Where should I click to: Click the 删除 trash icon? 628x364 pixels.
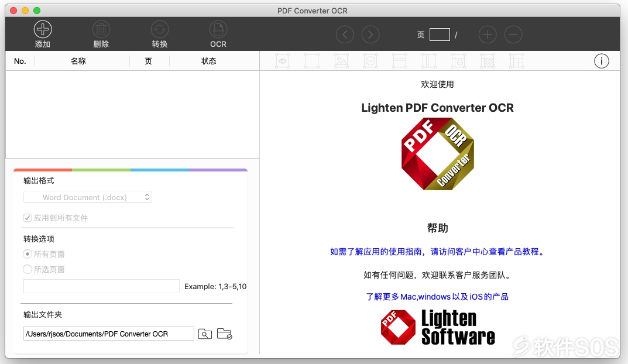pos(101,29)
